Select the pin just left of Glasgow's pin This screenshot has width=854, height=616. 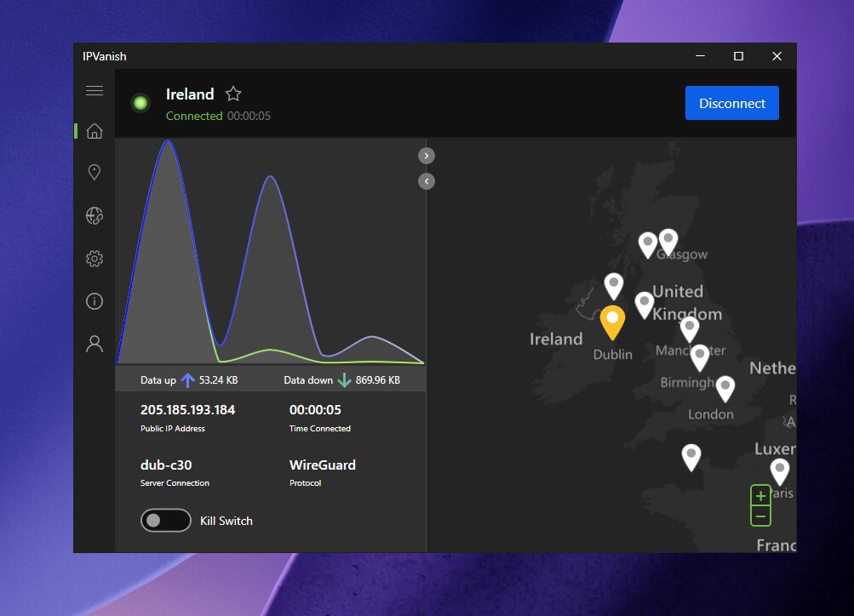648,245
